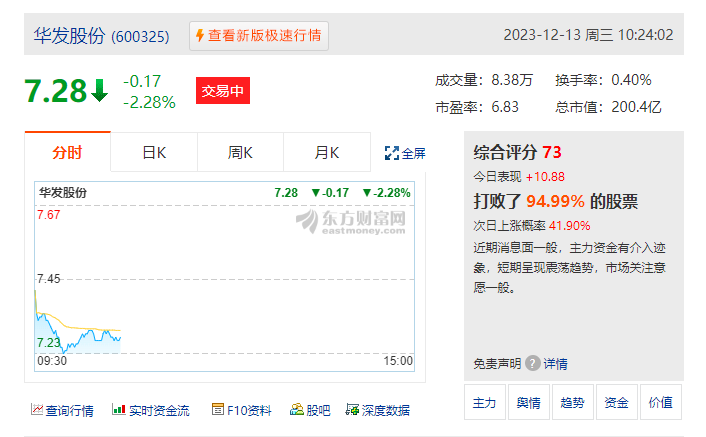Viewport: 706px width, 437px height.
Task: Select the 趋势 tab
Action: pos(573,402)
